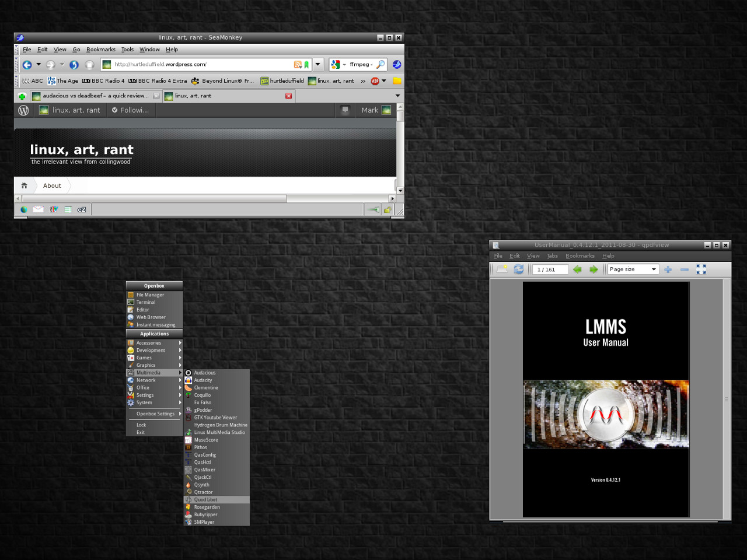Switch to audacious vs deadbeef tab
The image size is (747, 560).
pos(96,96)
